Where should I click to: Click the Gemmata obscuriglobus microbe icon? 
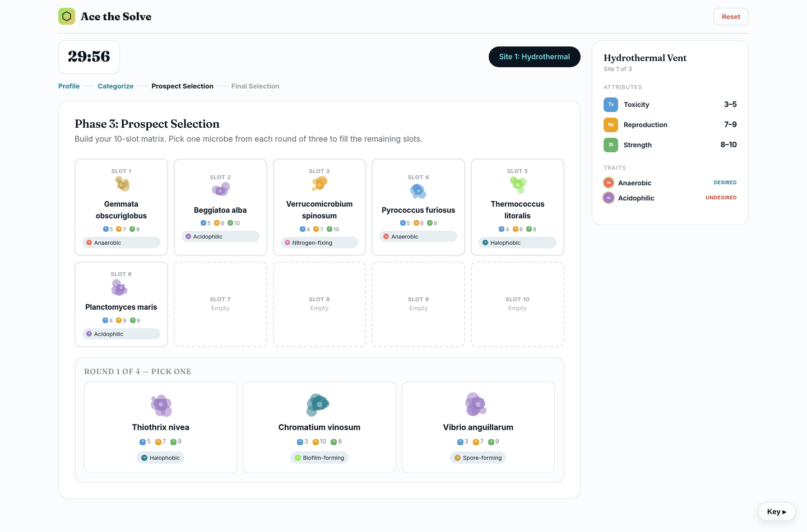122,184
